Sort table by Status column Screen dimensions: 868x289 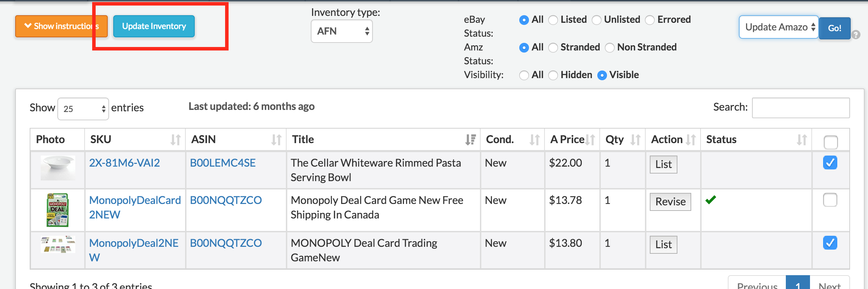point(802,140)
